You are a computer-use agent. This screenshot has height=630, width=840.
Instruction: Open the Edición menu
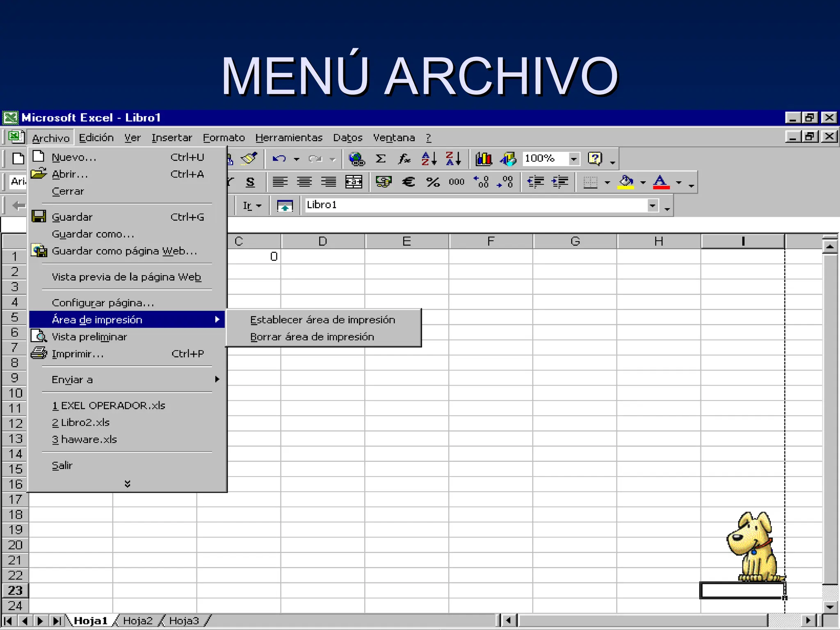click(96, 137)
